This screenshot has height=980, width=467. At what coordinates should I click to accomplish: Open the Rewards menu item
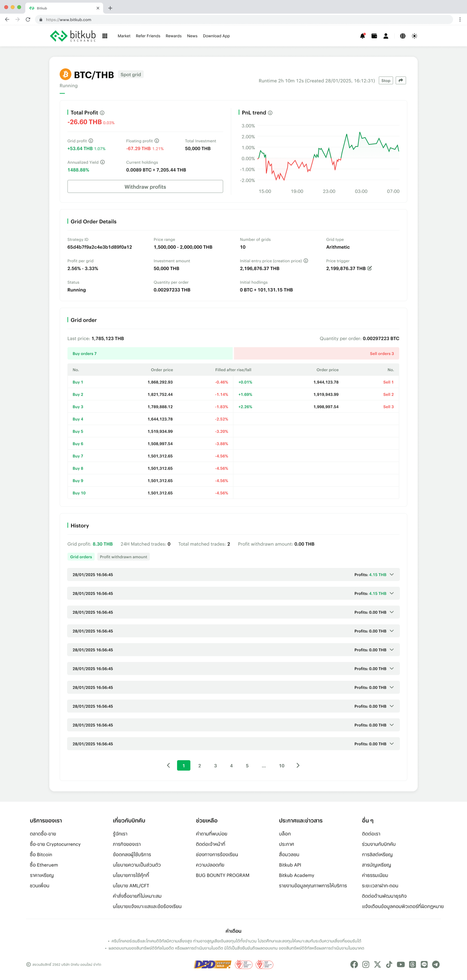[x=173, y=36]
